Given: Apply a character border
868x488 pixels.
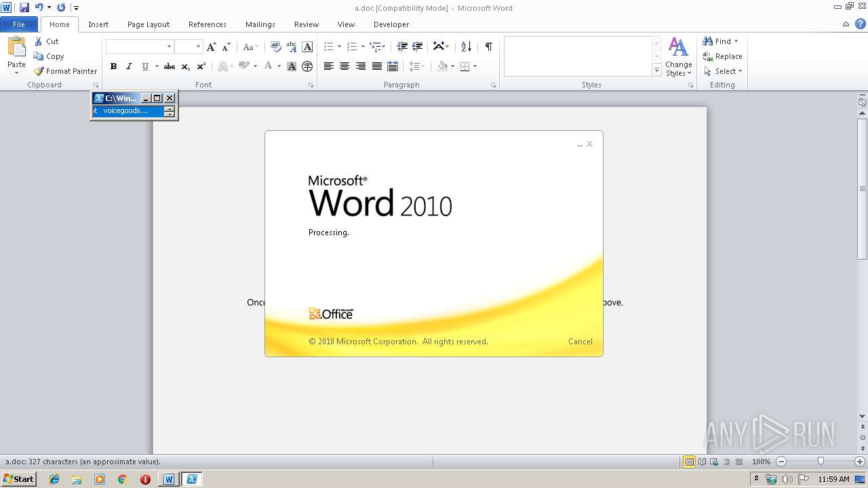Looking at the screenshot, I should coord(307,47).
